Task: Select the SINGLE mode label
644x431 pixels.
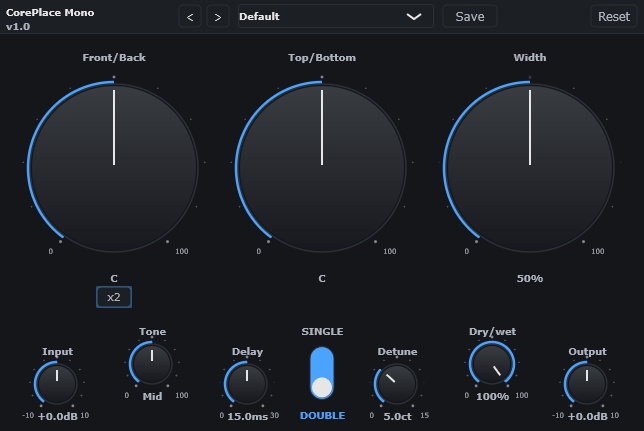Action: pos(322,332)
